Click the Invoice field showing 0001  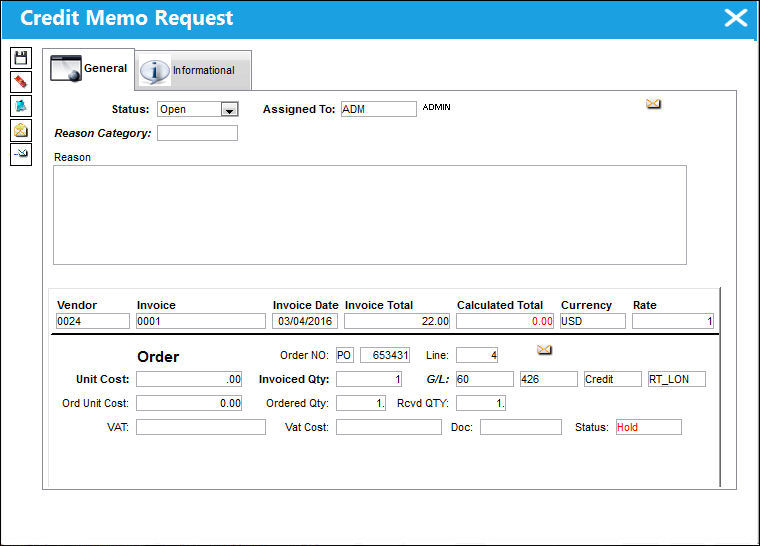(201, 321)
